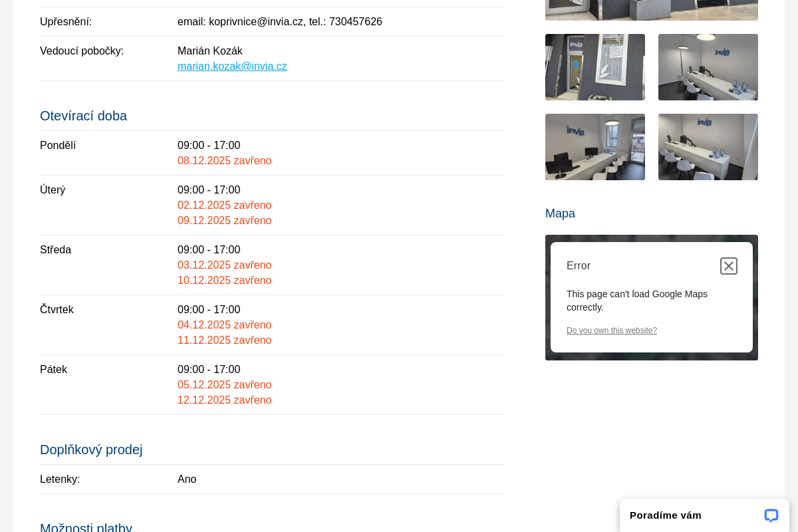The height and width of the screenshot is (532, 798).
Task: Click the Letenky label
Action: pyautogui.click(x=60, y=479)
